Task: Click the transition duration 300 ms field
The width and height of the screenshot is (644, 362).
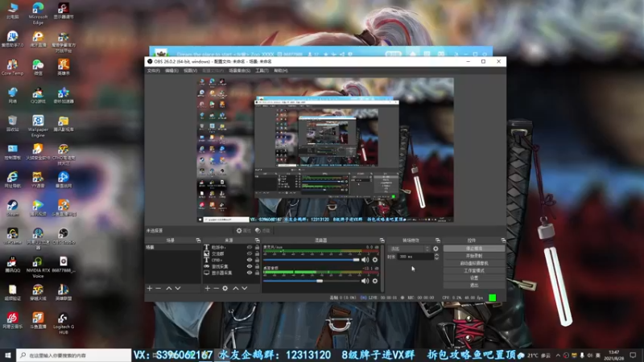Action: coord(415,257)
